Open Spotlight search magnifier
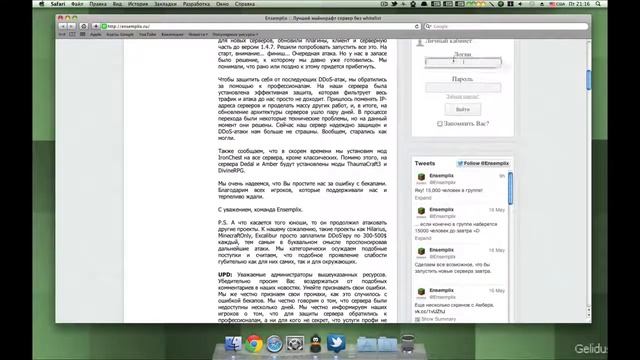This screenshot has height=360, width=640. point(598,4)
